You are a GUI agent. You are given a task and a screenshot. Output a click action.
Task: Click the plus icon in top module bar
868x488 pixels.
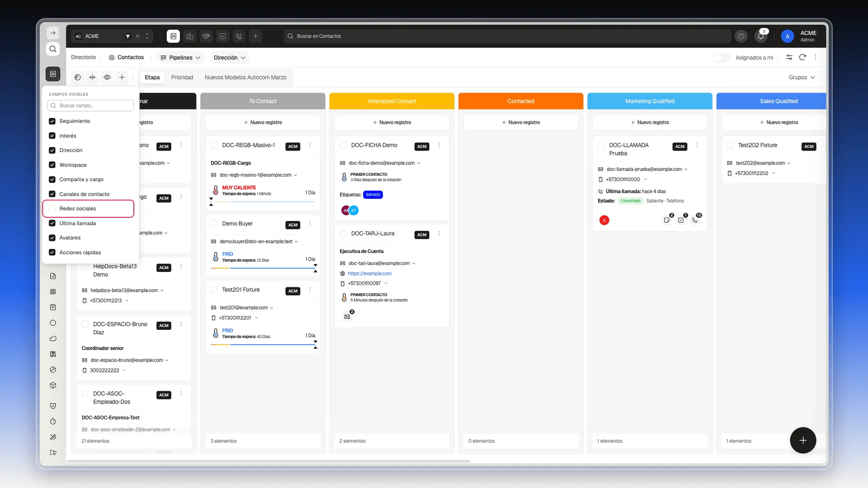pyautogui.click(x=255, y=36)
